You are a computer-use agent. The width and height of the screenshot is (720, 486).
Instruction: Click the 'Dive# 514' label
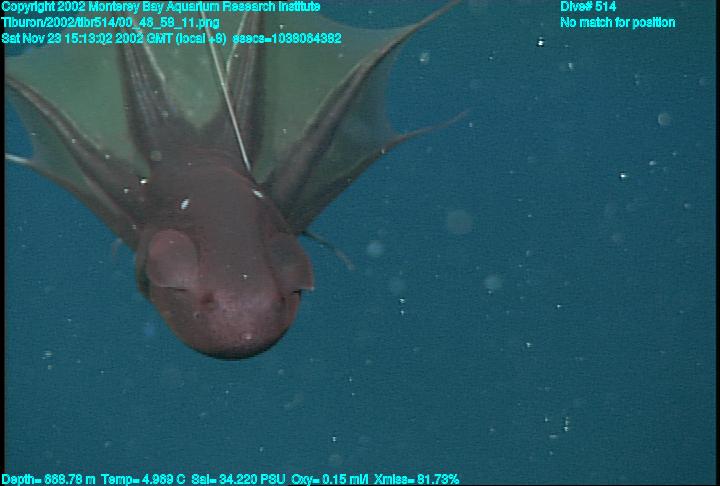[588, 7]
